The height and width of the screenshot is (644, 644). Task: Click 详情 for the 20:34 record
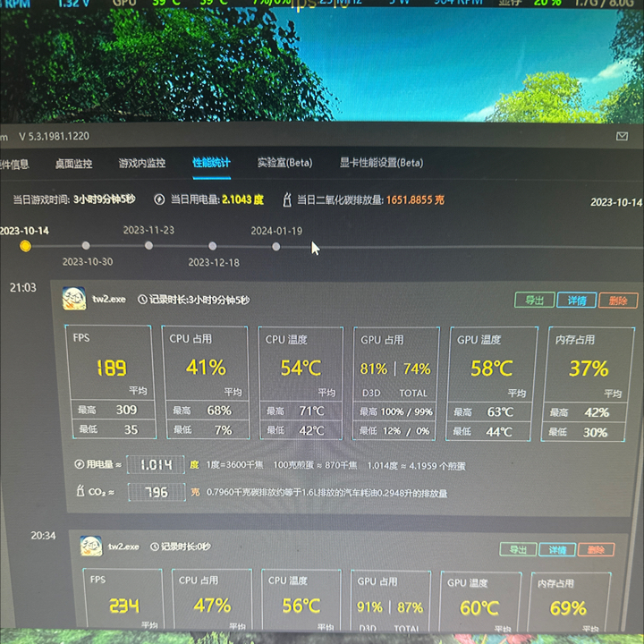click(557, 549)
